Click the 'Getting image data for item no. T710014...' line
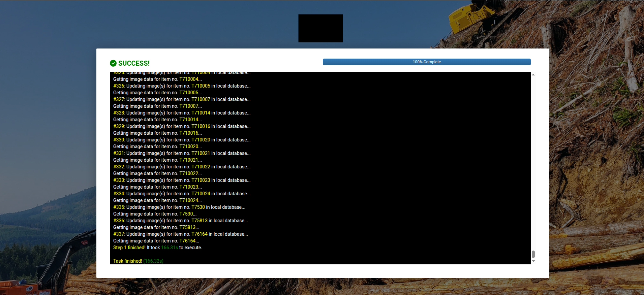The width and height of the screenshot is (644, 295). coord(157,120)
